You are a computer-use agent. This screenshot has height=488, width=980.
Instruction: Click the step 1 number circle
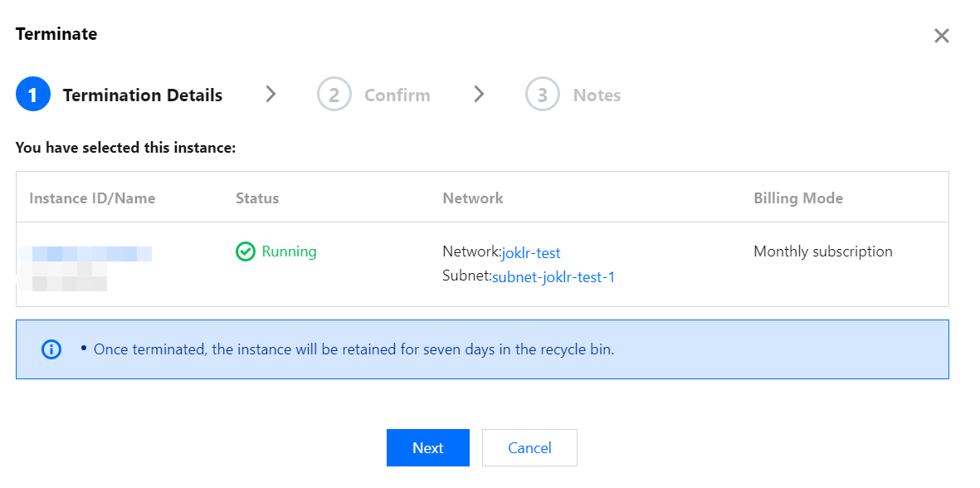pyautogui.click(x=32, y=95)
